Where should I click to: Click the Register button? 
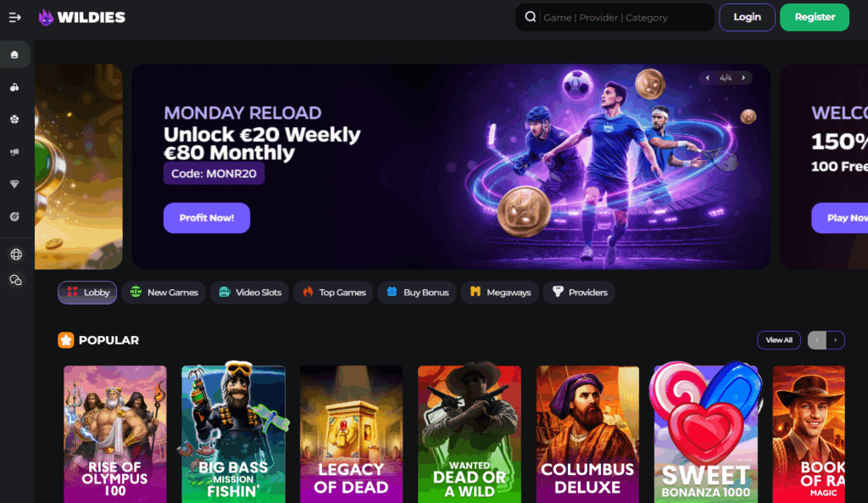pyautogui.click(x=815, y=17)
